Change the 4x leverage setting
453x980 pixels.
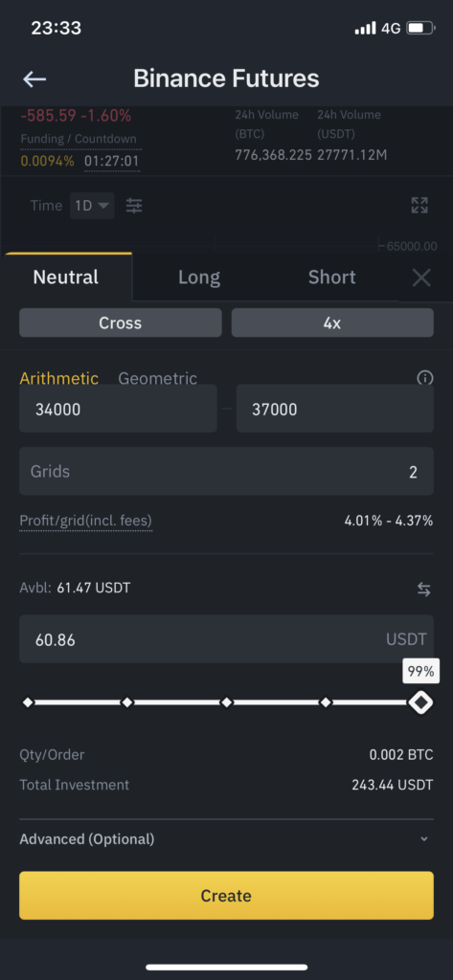[x=332, y=323]
